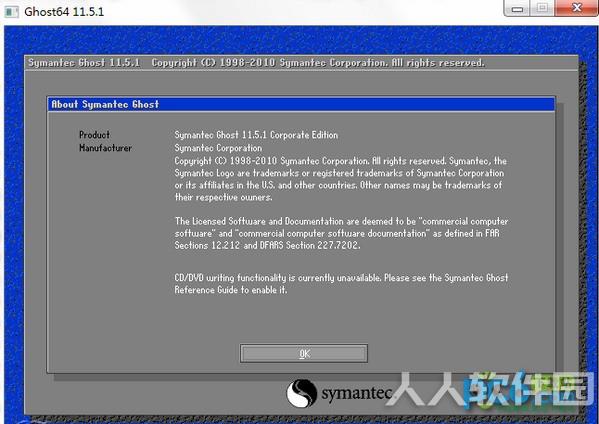
Task: Click the 'Sections 12.212 and DFARS Section 227.7202' line
Action: pos(267,245)
